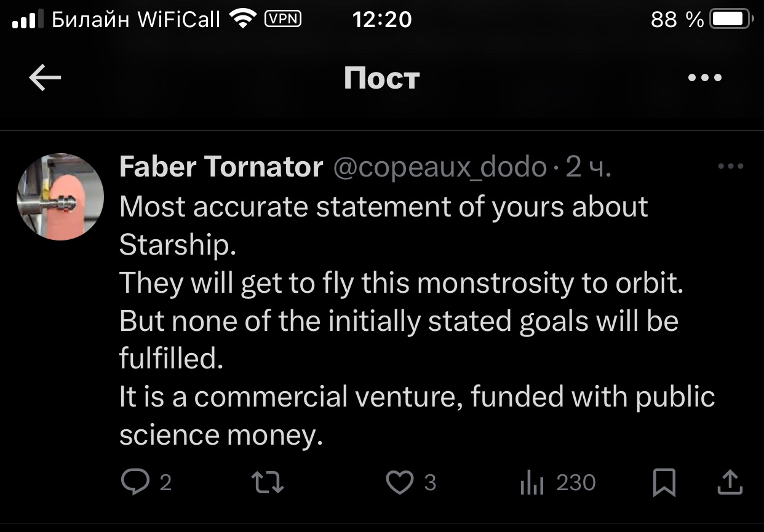Tap the share upload icon
The height and width of the screenshot is (532, 764).
pyautogui.click(x=730, y=482)
